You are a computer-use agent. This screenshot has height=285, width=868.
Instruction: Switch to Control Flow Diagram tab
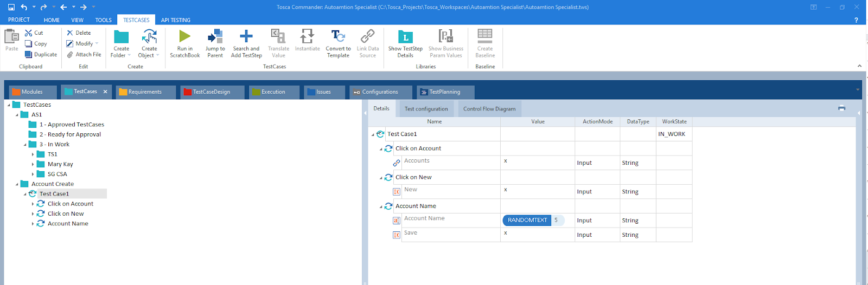489,109
